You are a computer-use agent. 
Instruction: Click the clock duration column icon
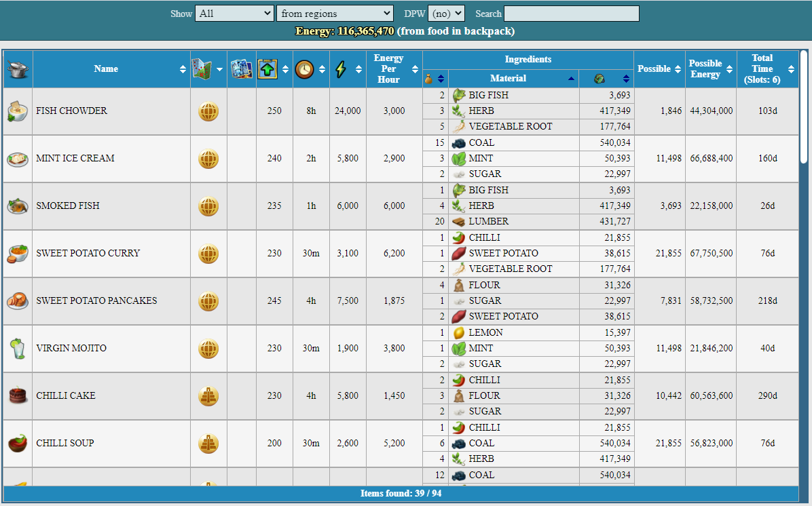[304, 69]
